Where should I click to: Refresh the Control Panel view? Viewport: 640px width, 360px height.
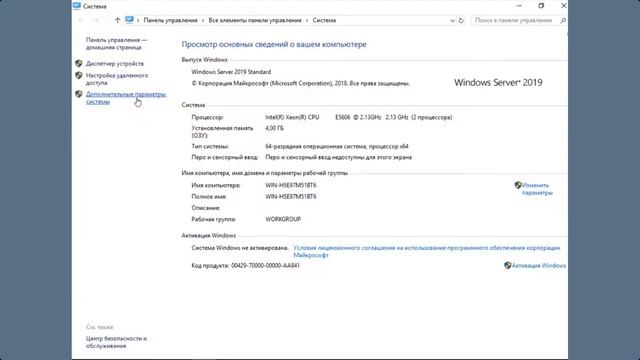pos(461,20)
